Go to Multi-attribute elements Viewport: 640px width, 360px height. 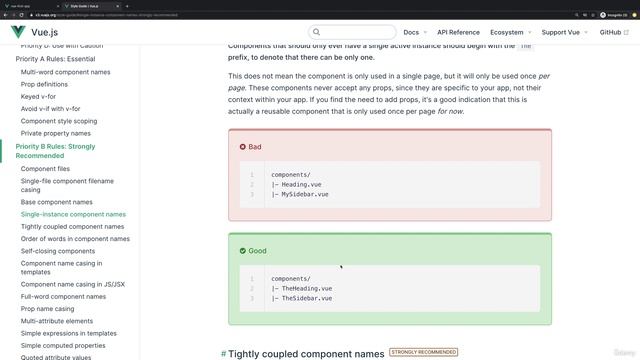57,321
